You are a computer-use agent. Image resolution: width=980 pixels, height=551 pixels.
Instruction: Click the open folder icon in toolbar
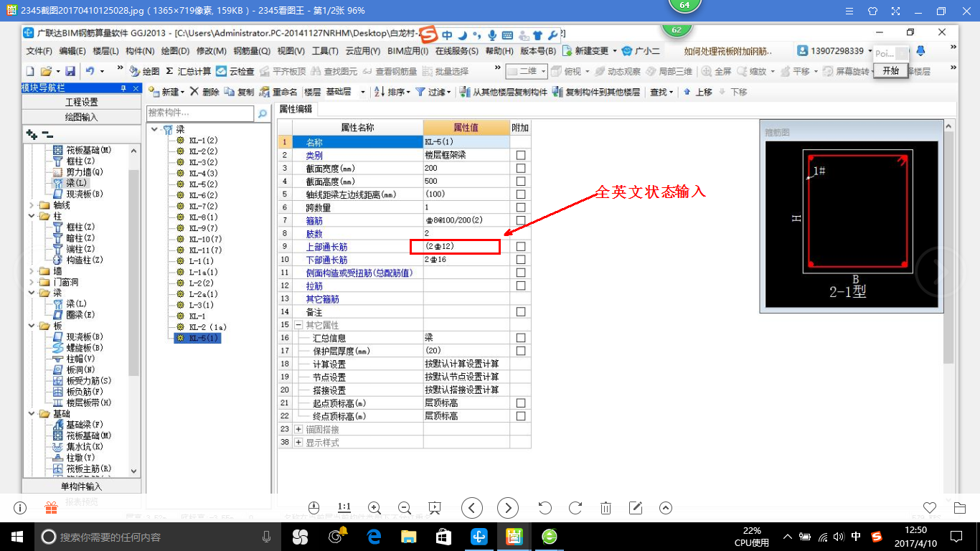[46, 71]
